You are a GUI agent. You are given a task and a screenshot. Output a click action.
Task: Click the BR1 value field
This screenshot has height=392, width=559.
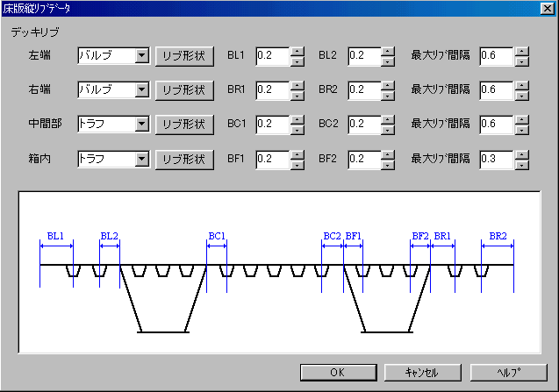click(272, 90)
